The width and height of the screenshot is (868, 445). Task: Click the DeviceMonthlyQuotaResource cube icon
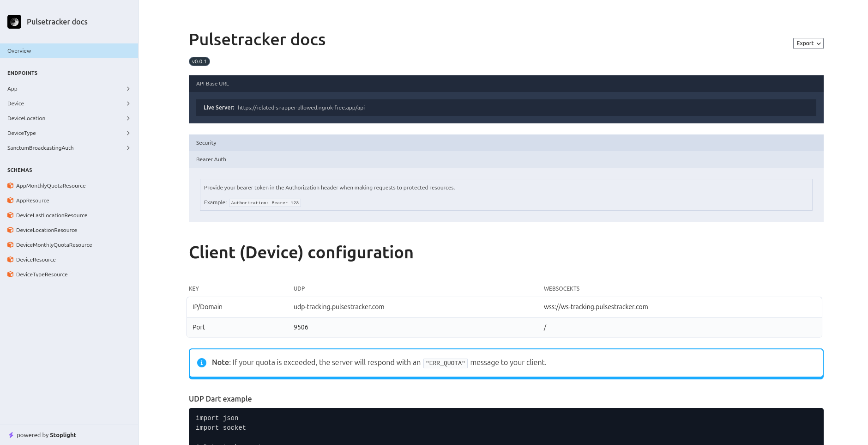10,245
